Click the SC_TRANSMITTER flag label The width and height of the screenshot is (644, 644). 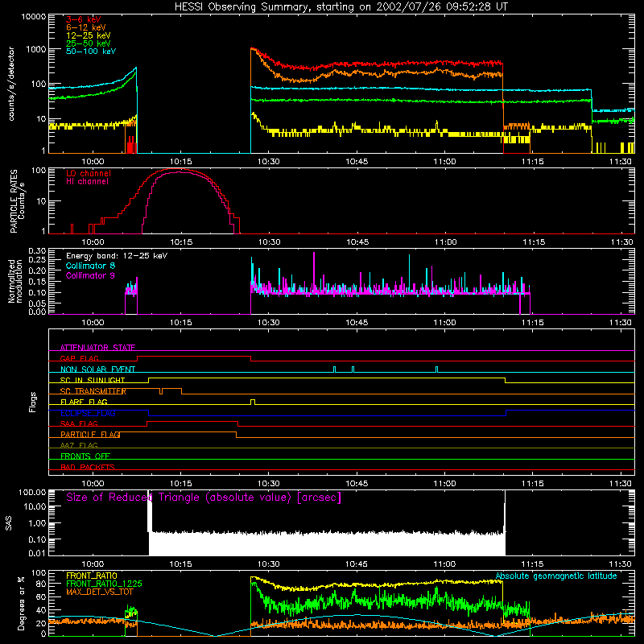[x=93, y=391]
